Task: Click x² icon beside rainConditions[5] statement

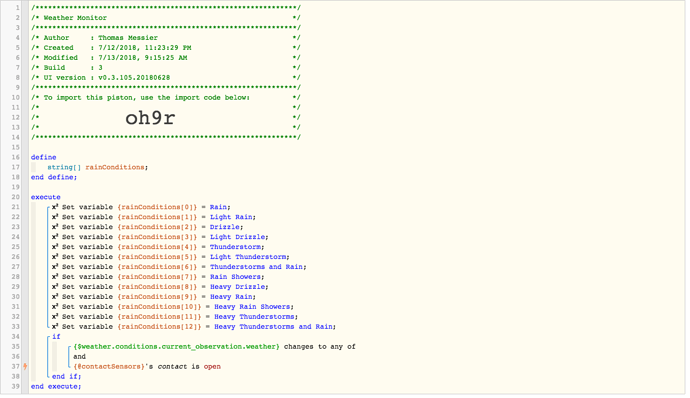Action: pyautogui.click(x=55, y=257)
